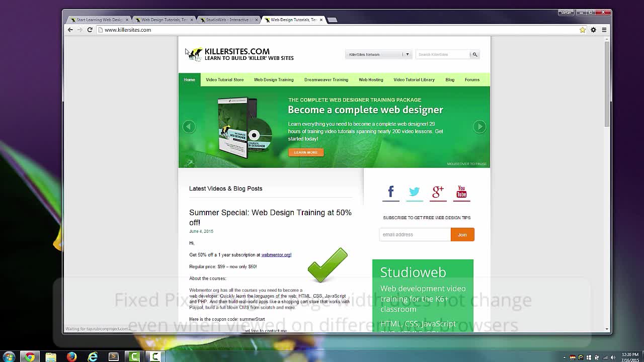Show hidden system tray icons arrow
Viewport: 644px width, 362px height.
click(x=565, y=357)
